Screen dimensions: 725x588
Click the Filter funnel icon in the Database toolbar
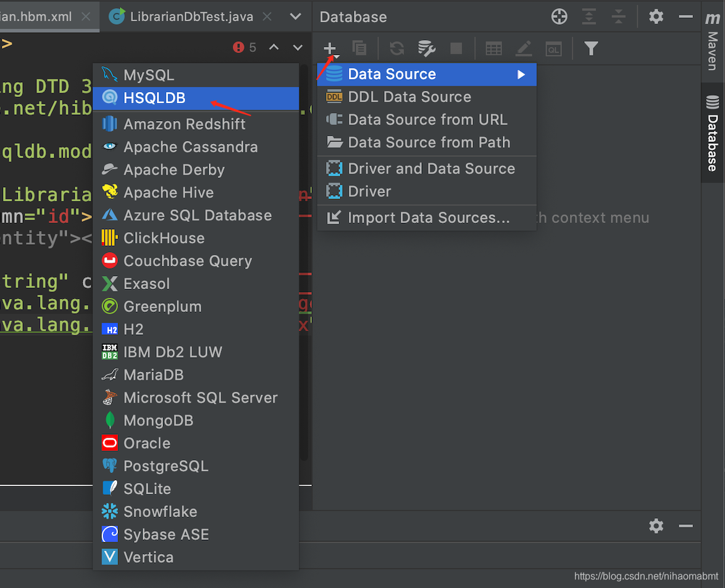pyautogui.click(x=591, y=48)
